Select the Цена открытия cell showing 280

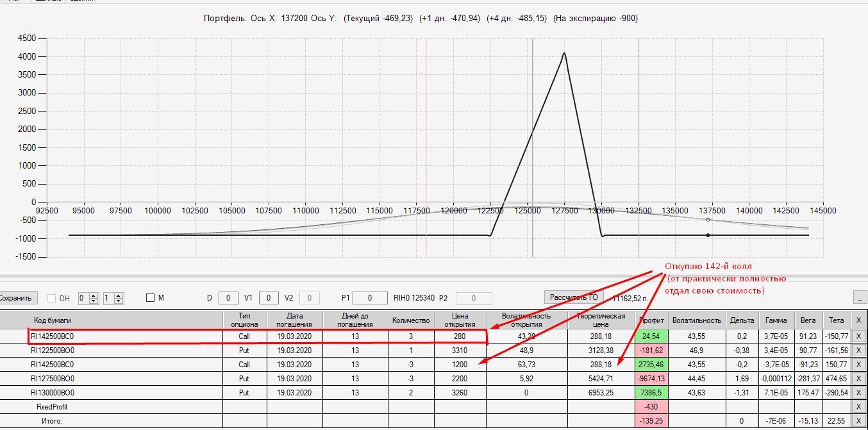[x=460, y=335]
